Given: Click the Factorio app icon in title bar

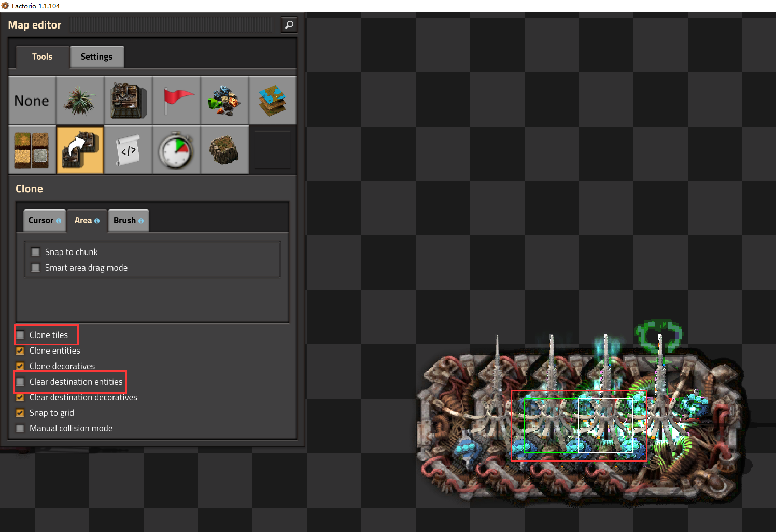Looking at the screenshot, I should tap(5, 6).
